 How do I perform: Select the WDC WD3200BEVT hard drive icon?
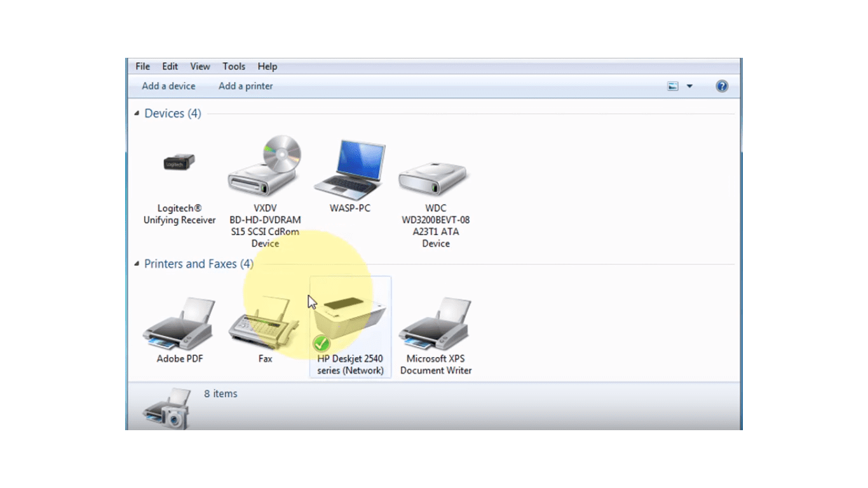tap(435, 178)
